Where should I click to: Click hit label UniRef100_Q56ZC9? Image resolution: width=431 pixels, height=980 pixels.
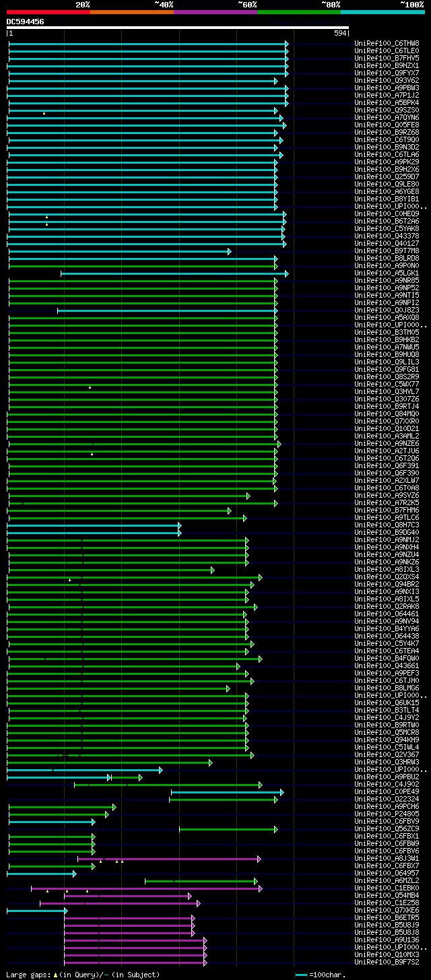387,828
